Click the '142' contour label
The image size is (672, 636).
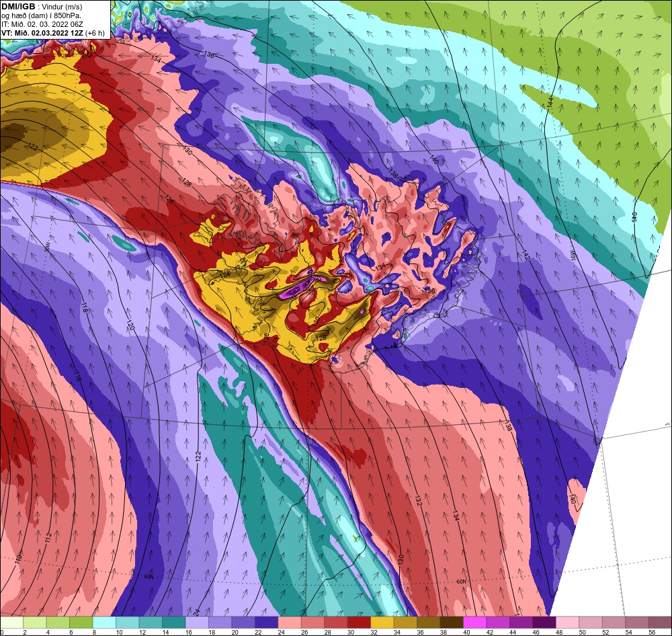click(x=527, y=255)
